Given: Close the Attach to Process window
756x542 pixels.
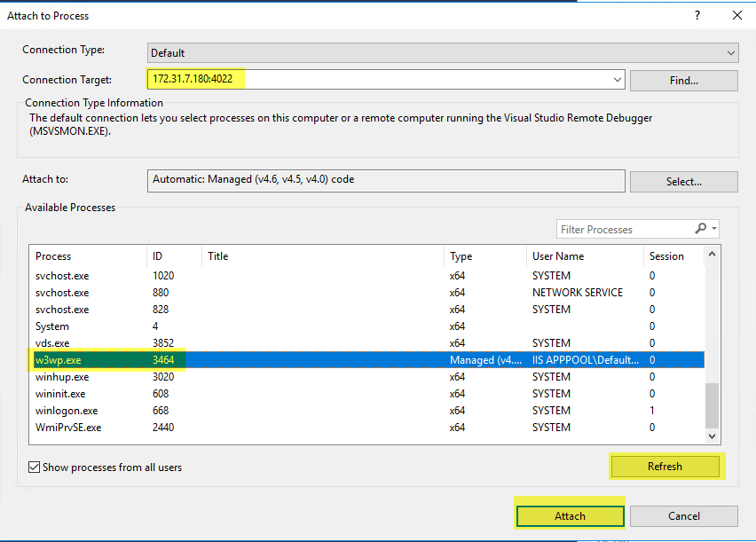Looking at the screenshot, I should (x=736, y=15).
